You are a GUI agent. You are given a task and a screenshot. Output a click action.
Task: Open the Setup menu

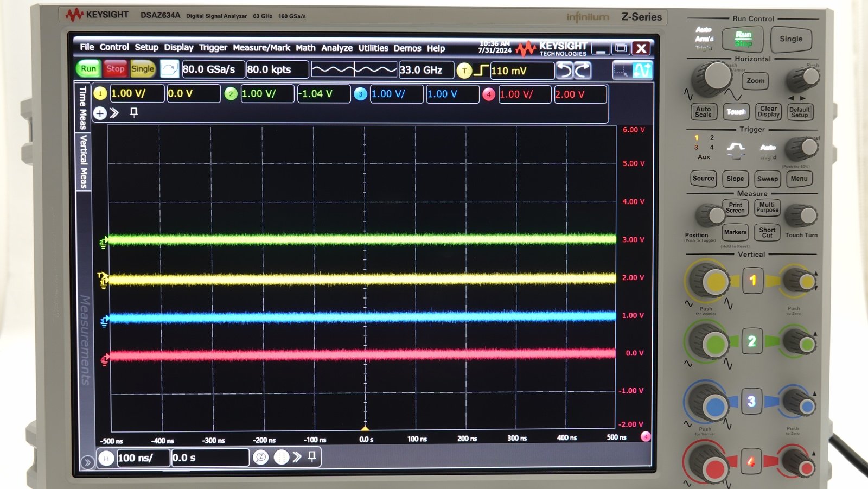pyautogui.click(x=146, y=47)
